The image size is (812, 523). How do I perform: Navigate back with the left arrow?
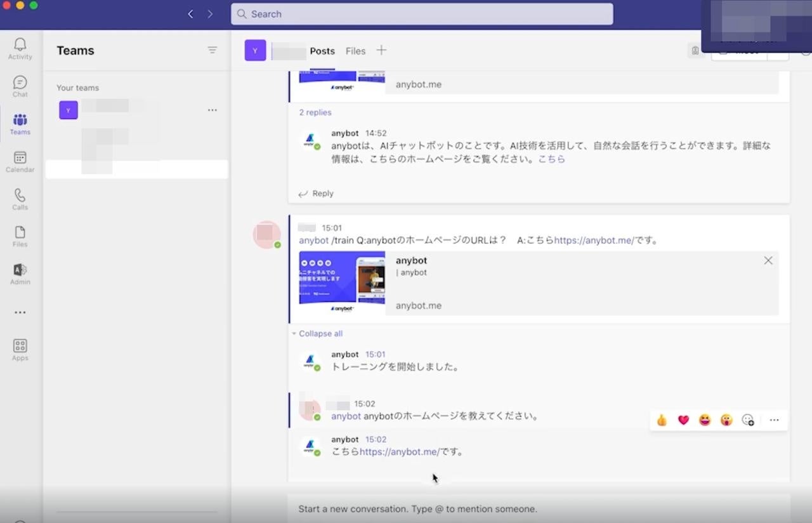point(190,14)
